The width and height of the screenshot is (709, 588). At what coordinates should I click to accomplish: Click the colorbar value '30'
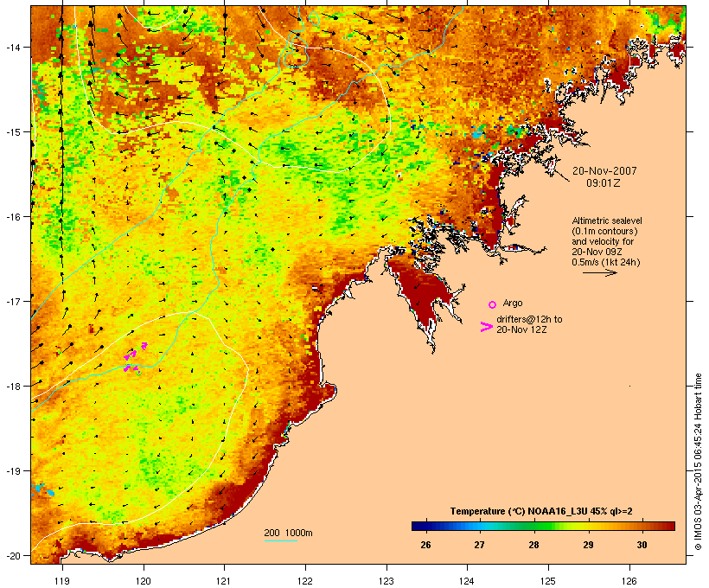(642, 545)
